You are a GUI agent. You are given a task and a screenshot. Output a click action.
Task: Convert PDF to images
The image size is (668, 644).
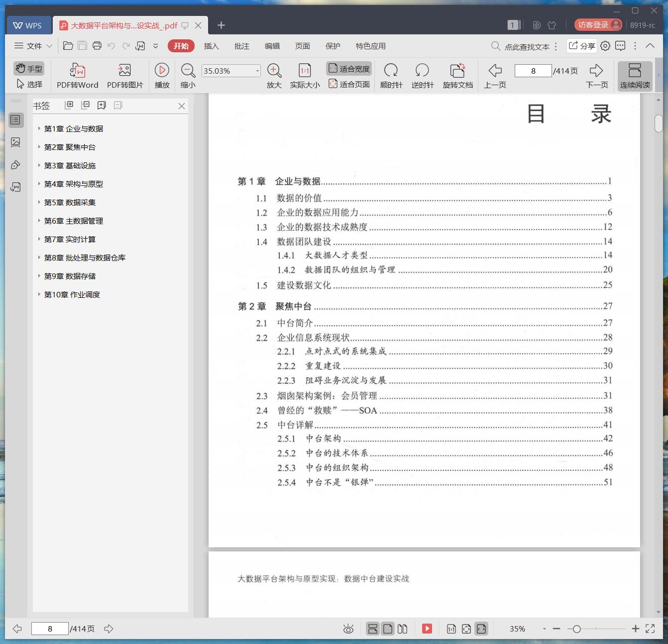point(125,76)
